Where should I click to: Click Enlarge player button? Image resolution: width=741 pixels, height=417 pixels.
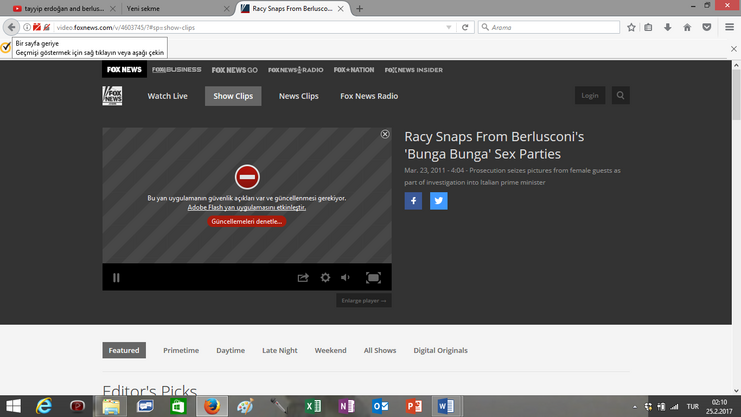(x=364, y=301)
